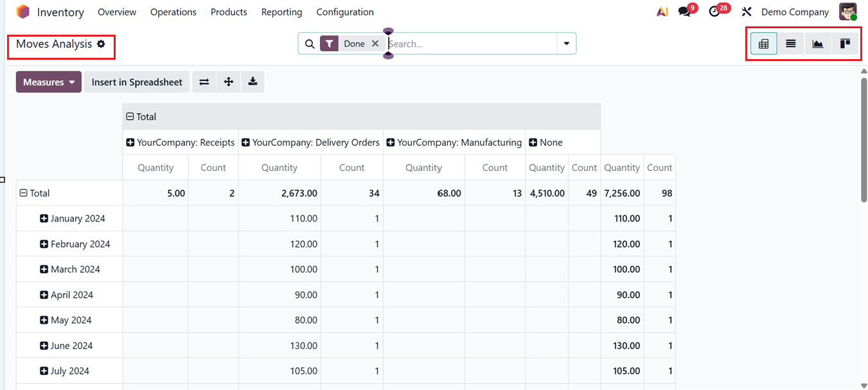Remove the Done filter
The height and width of the screenshot is (390, 868).
[x=375, y=43]
